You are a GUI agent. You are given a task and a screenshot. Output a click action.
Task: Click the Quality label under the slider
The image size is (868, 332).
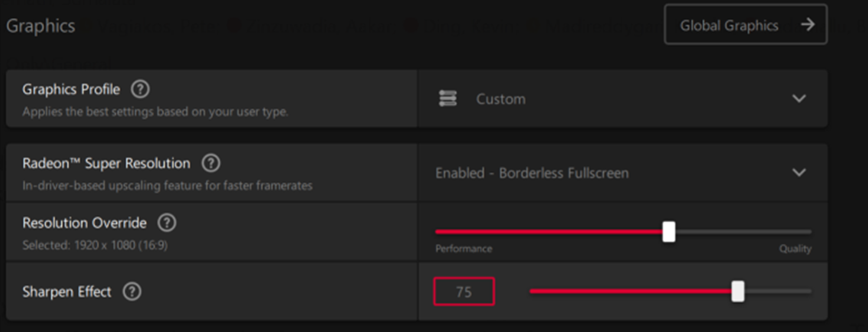(x=796, y=249)
